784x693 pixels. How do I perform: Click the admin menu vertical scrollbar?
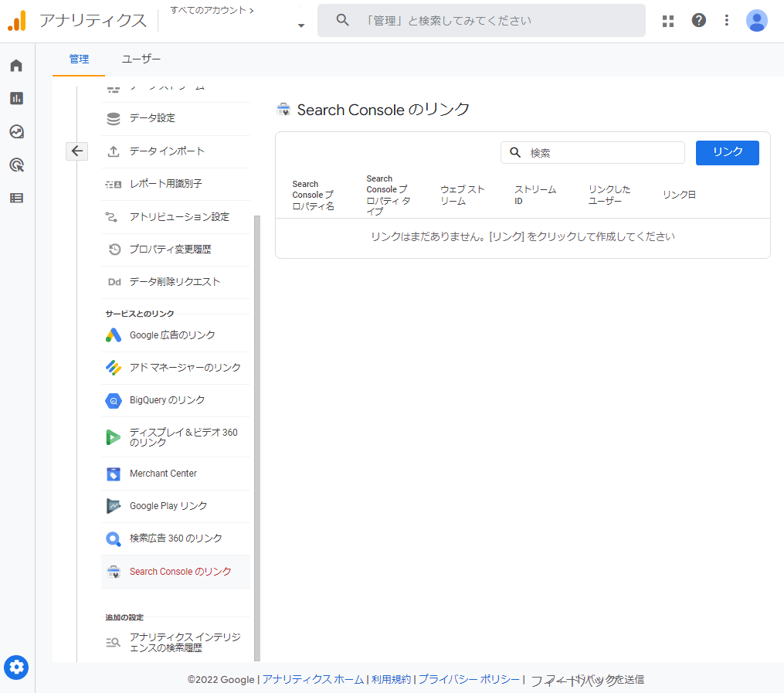257,433
